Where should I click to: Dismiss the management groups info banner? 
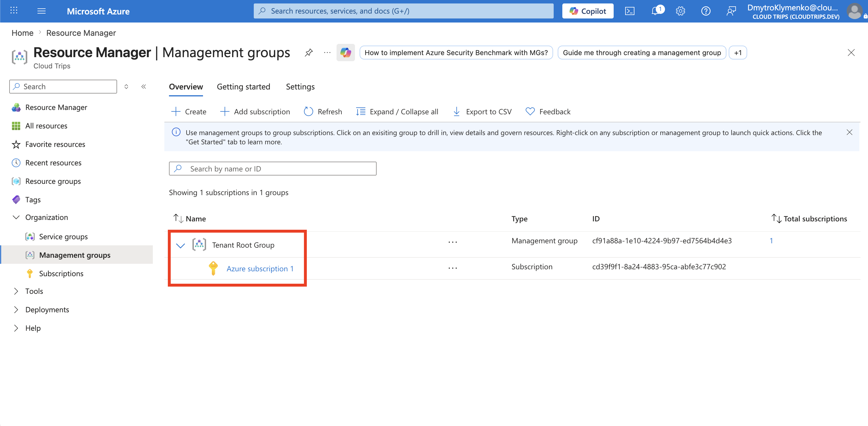(x=849, y=132)
